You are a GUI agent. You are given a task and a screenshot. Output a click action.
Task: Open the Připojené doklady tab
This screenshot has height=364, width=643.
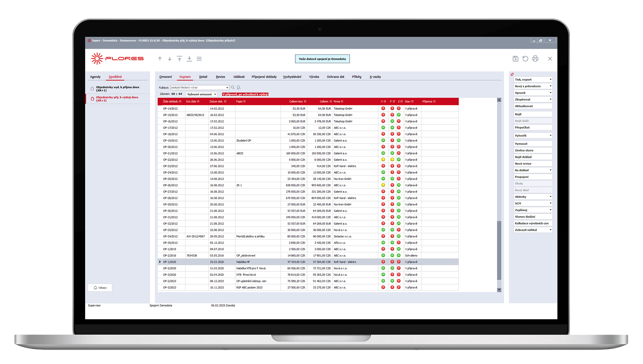click(264, 77)
